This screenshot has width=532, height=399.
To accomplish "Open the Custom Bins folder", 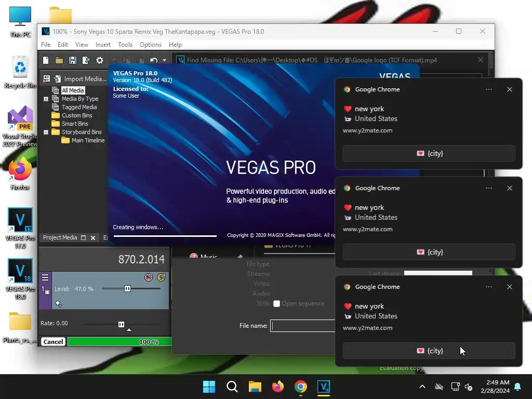I will (77, 115).
